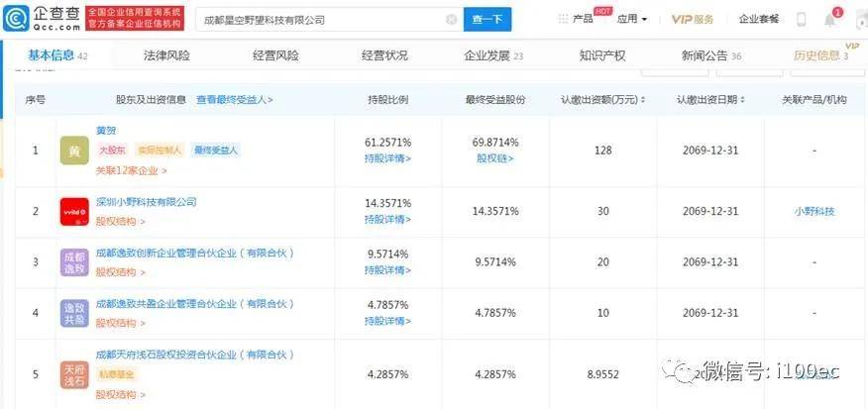This screenshot has height=409, width=868.
Task: Open 成都天府浅石股权投资合伙企业 link
Action: (195, 355)
